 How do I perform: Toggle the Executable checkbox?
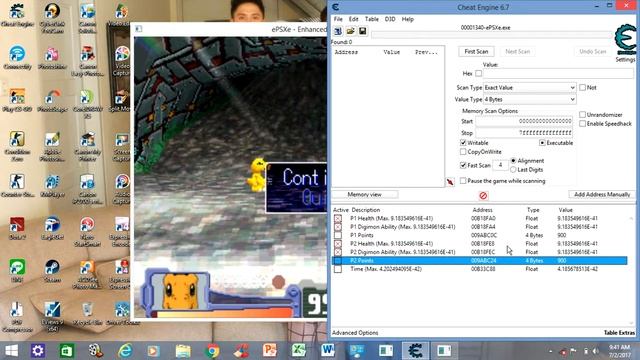pos(542,143)
